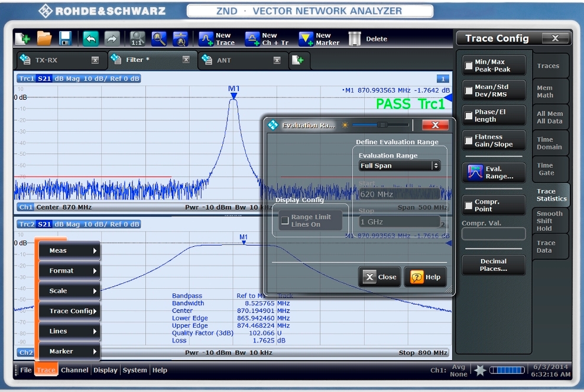Expand the Meas submenu
Image resolution: width=584 pixels, height=392 pixels.
pos(70,251)
